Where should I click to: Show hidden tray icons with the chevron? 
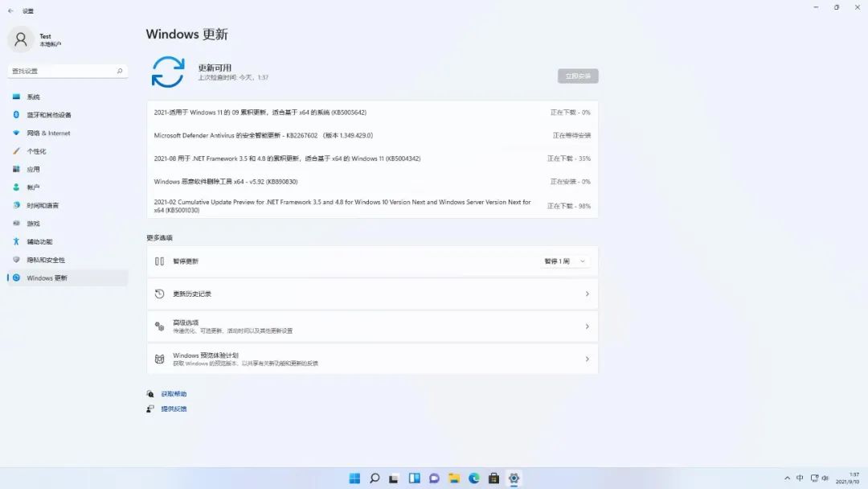[x=787, y=478]
